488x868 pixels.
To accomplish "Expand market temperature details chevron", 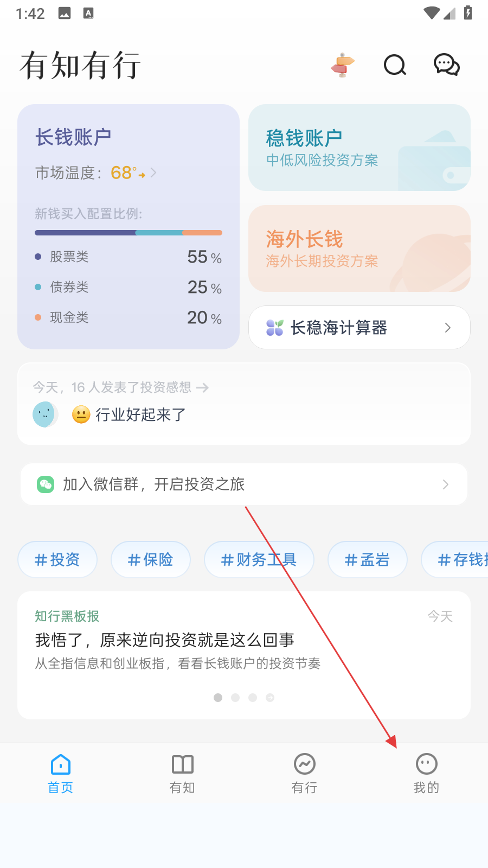I will click(153, 173).
